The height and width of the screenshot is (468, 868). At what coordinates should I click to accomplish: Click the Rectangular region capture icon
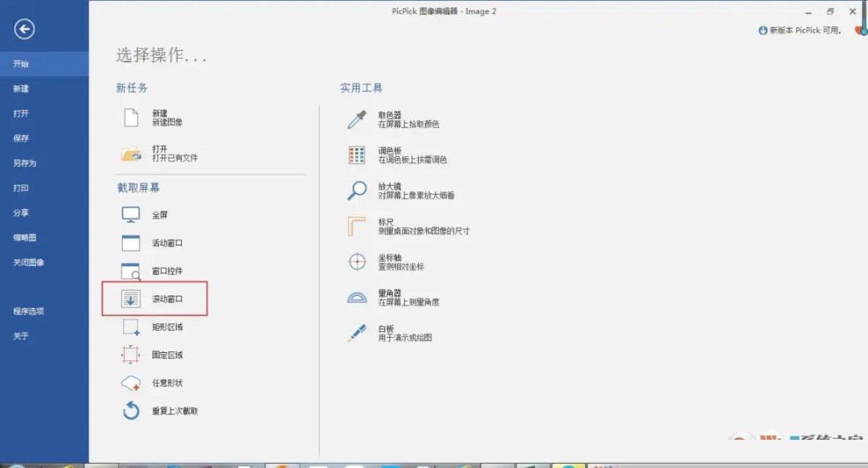coord(131,327)
